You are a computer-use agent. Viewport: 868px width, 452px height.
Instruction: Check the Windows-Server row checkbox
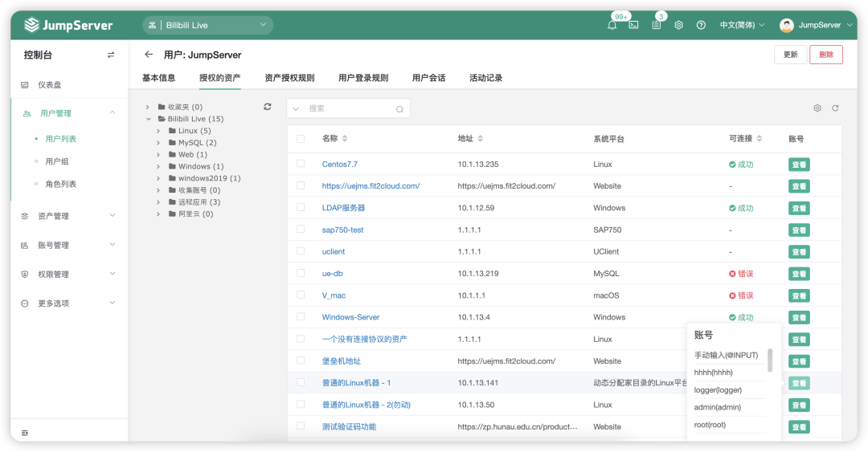(301, 316)
